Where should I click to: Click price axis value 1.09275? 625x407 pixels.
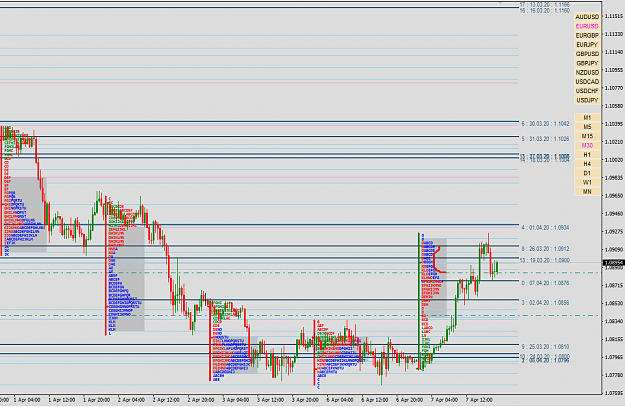tap(614, 232)
